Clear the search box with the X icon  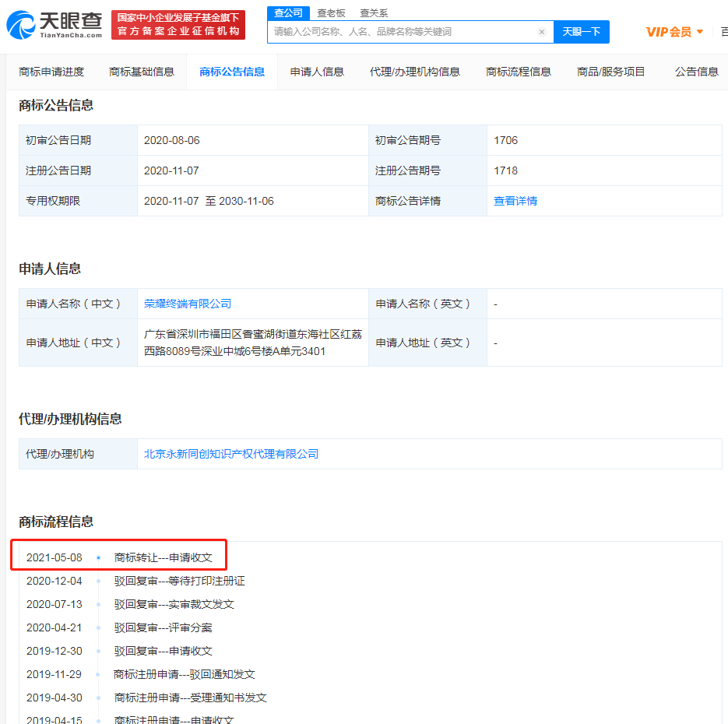pos(541,32)
